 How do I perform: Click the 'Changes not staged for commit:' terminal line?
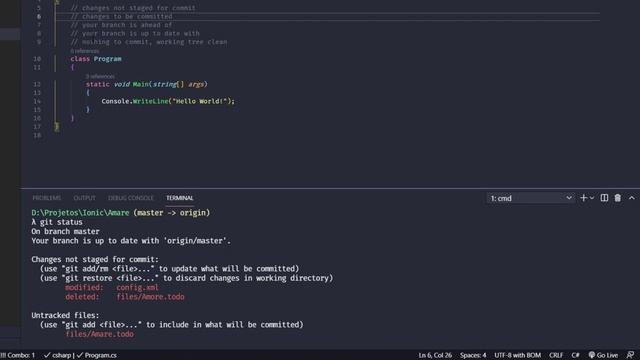(x=95, y=260)
